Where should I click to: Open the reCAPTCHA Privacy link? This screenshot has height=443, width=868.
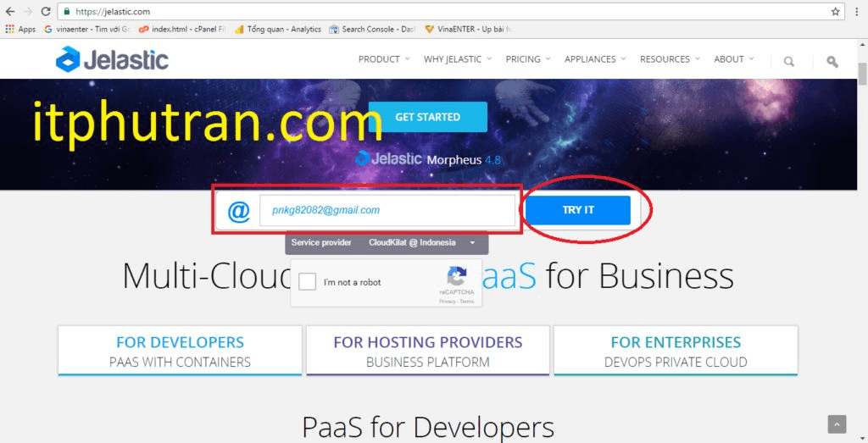point(448,302)
